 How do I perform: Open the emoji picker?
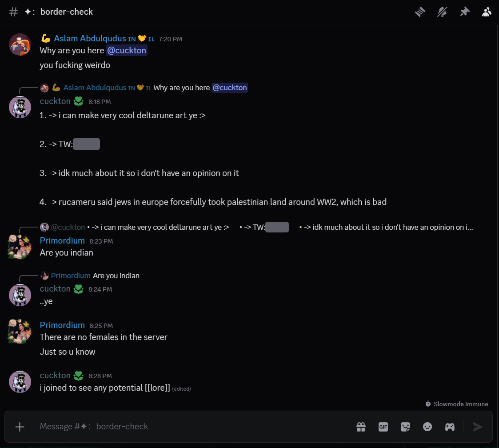(x=427, y=427)
